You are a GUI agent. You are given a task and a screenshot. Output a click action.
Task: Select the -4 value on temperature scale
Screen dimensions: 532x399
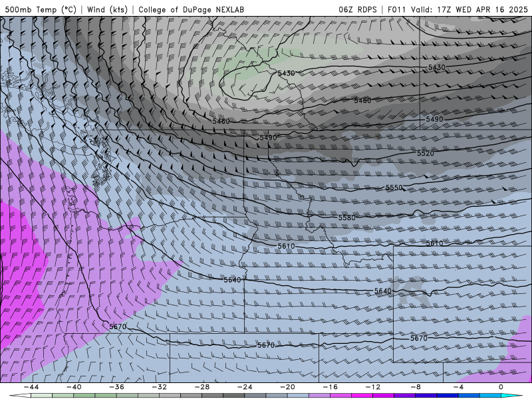coord(458,387)
